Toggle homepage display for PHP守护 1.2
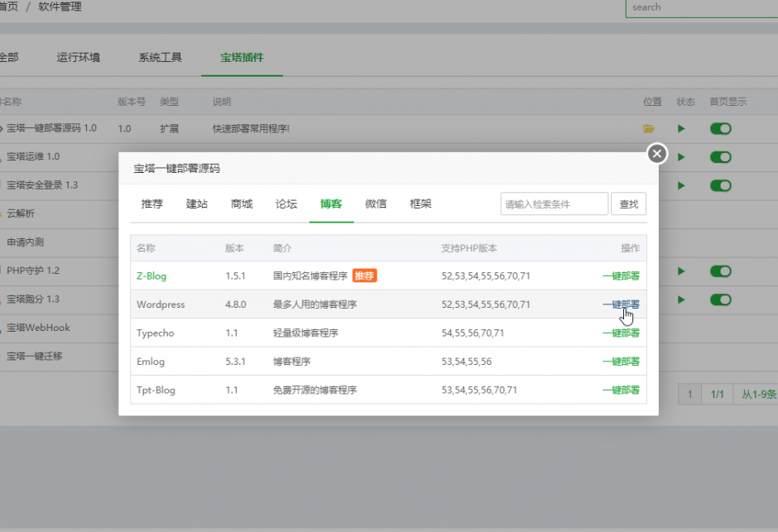The image size is (778, 532). coord(720,271)
